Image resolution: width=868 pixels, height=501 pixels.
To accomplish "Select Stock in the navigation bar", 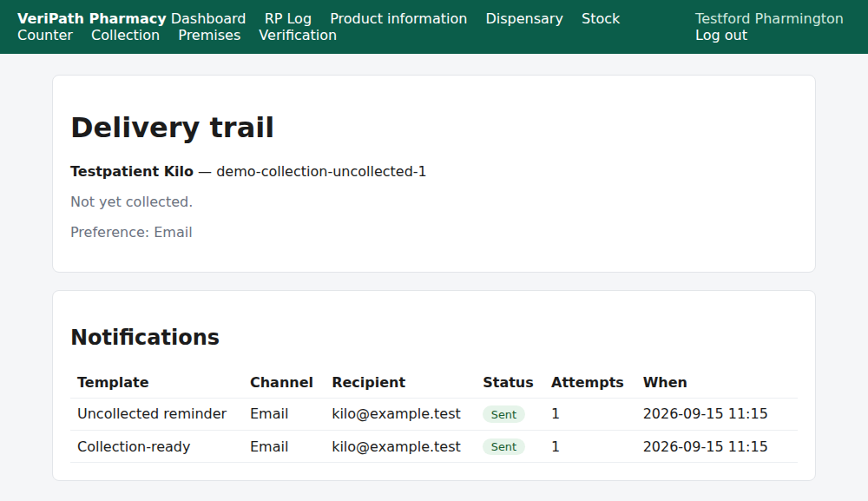I will coord(601,18).
